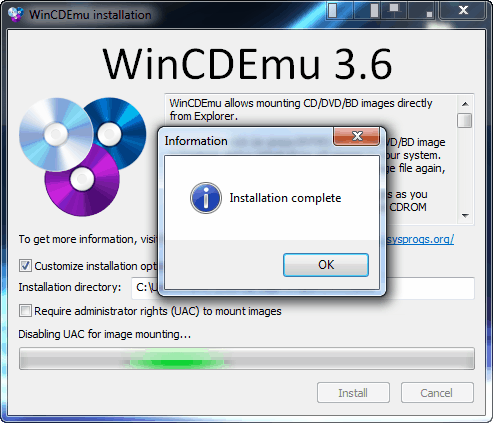This screenshot has height=423, width=493.
Task: Click the description scrollbar down arrow
Action: tap(465, 216)
